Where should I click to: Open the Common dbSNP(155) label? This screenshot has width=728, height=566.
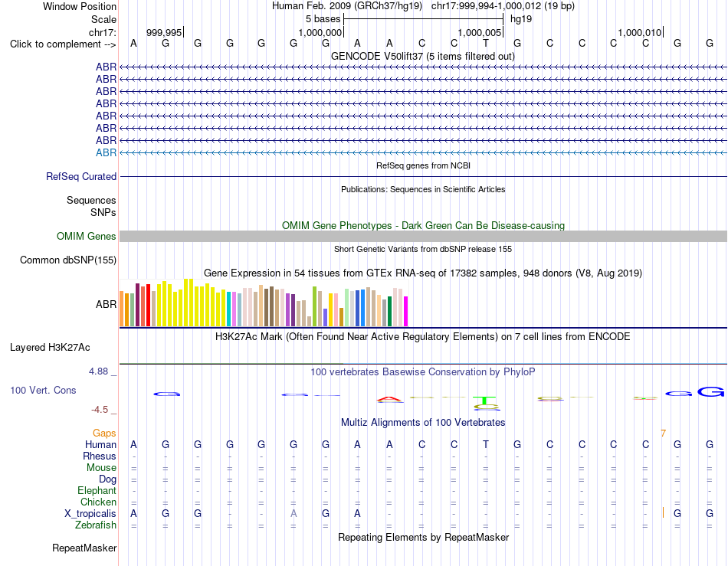click(68, 260)
